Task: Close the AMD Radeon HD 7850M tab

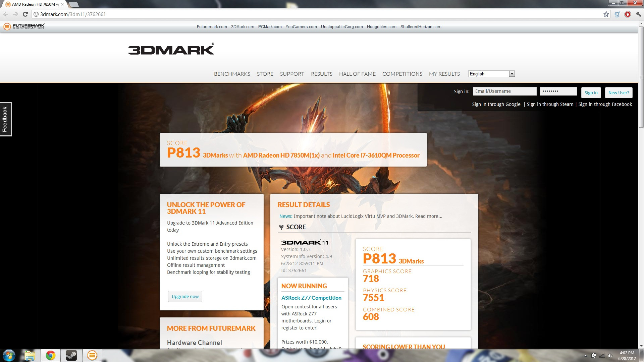Action: click(62, 4)
